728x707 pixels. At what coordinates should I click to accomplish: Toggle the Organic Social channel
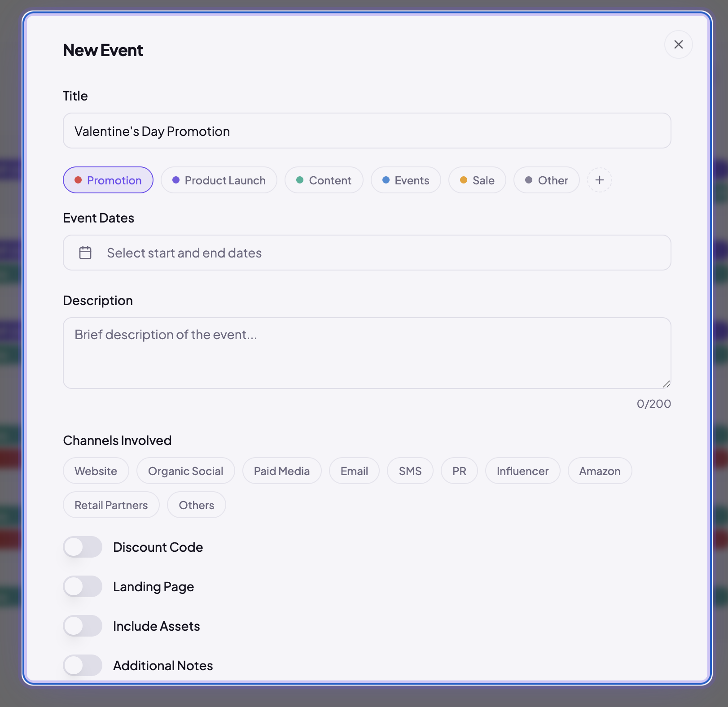[x=186, y=471]
